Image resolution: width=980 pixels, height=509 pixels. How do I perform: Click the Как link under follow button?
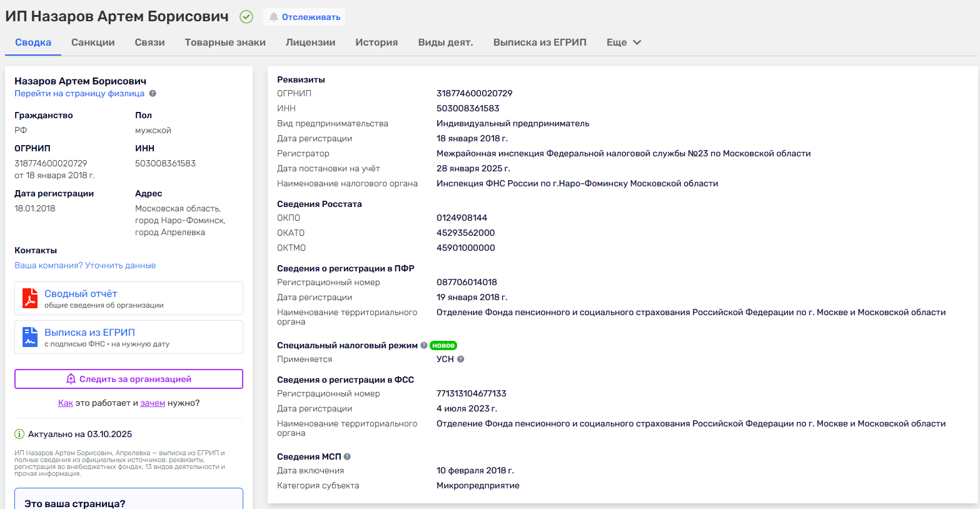(66, 403)
